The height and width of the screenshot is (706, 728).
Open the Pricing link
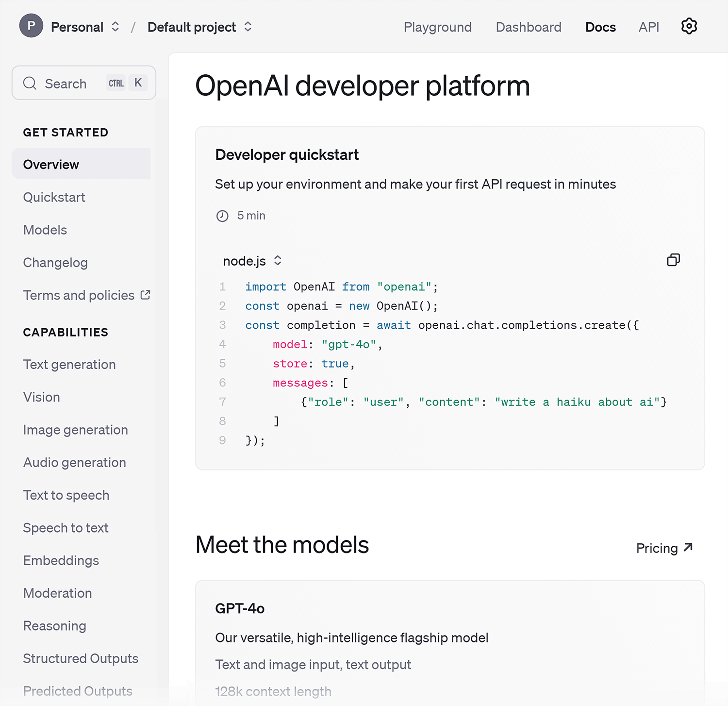coord(664,548)
